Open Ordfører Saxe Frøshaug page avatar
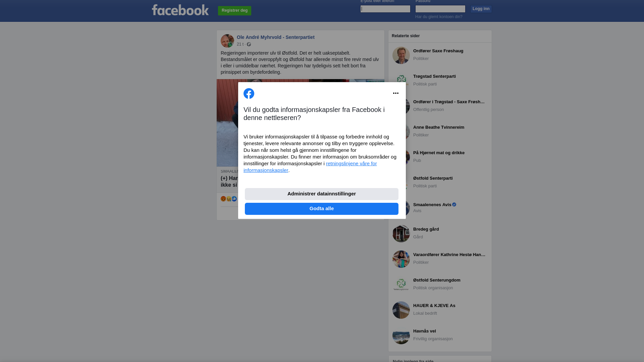Viewport: 644px width, 362px height. [x=401, y=55]
